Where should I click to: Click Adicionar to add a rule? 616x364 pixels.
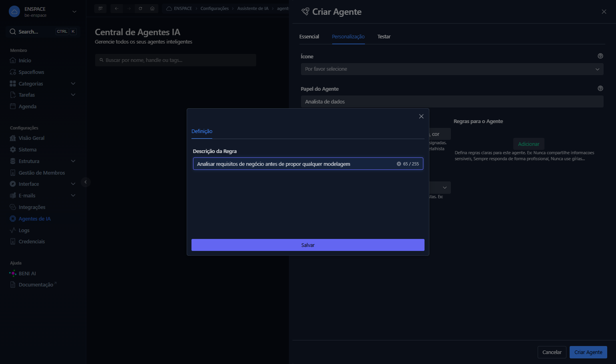click(x=528, y=144)
